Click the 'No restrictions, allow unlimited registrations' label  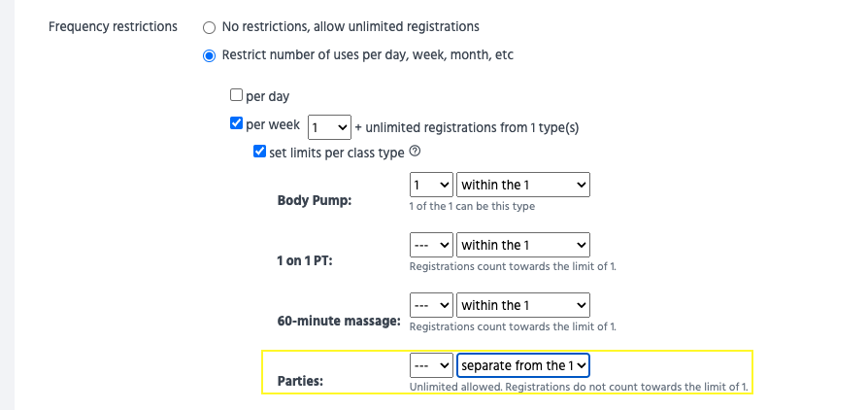351,27
